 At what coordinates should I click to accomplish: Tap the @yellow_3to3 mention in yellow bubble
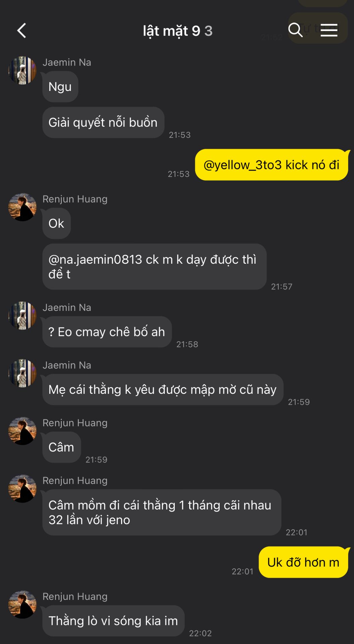[243, 165]
